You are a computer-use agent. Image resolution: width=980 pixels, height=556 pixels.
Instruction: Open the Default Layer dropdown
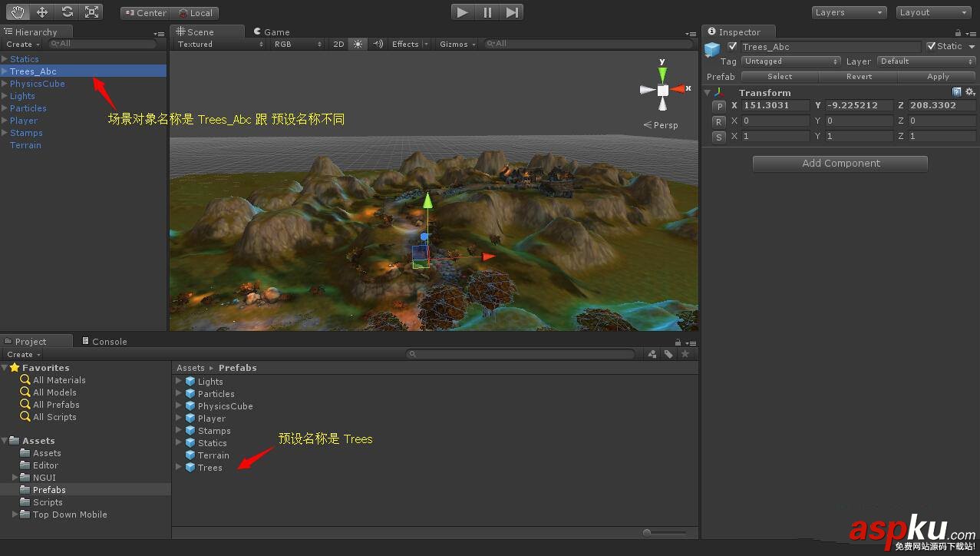point(926,61)
